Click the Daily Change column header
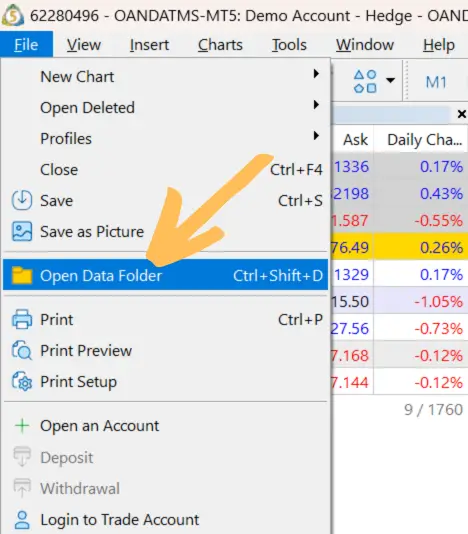The height and width of the screenshot is (534, 468). [424, 140]
